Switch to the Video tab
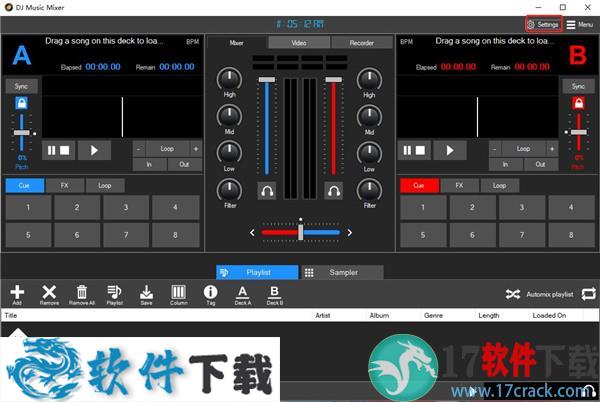Screen dimensions: 600x402 click(x=299, y=43)
